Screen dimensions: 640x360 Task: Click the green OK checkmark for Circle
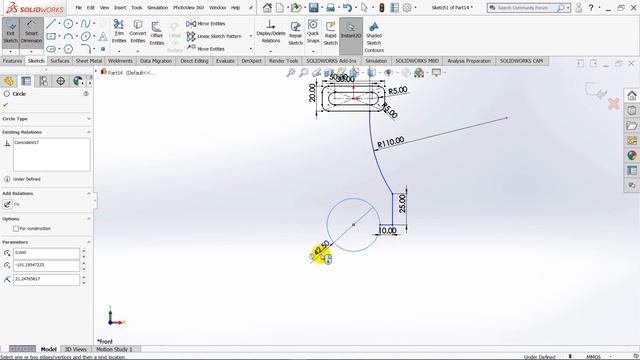click(6, 105)
